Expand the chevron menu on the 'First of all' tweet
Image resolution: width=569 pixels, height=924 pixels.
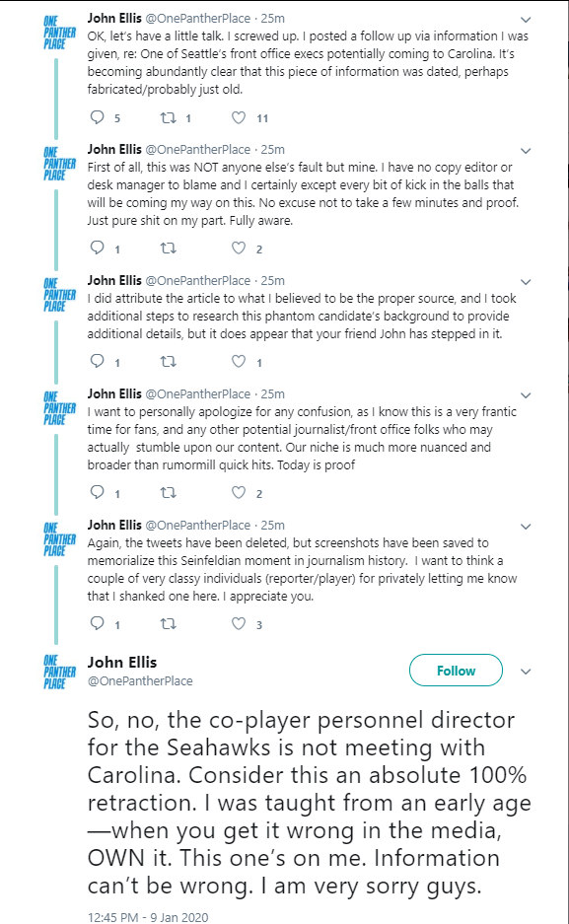(x=526, y=151)
